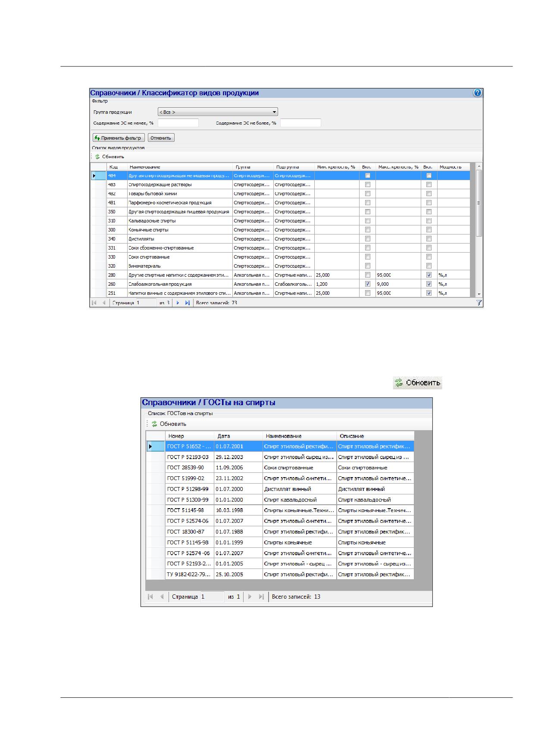Click the page number field in ГОСТы pager

click(213, 597)
